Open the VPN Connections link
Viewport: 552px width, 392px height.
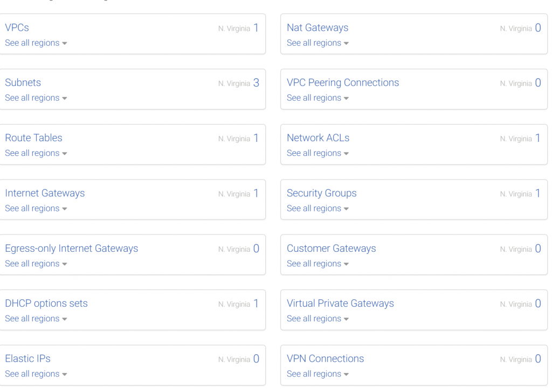pos(325,359)
